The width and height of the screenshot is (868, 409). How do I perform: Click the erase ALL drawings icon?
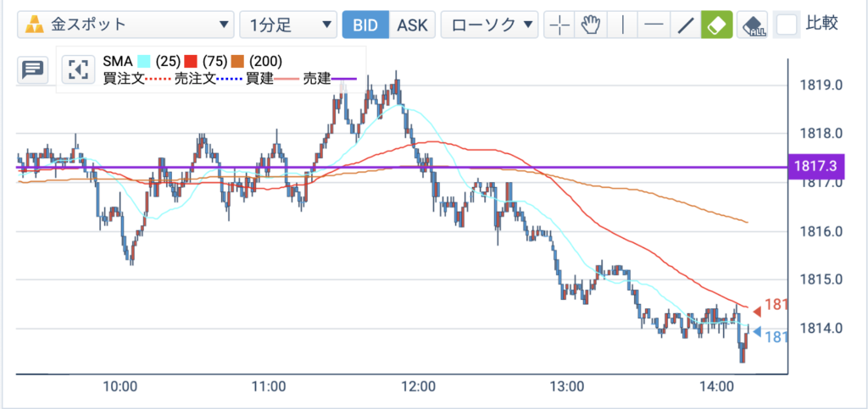tap(754, 25)
